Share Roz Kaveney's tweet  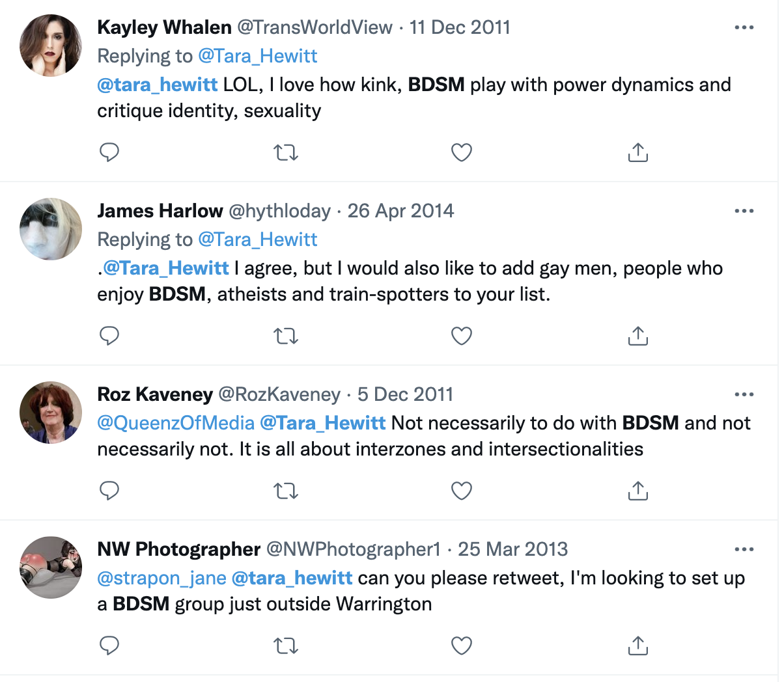pyautogui.click(x=637, y=491)
